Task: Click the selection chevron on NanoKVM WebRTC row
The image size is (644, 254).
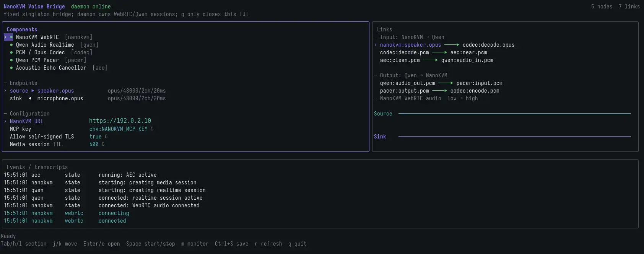Action: 5,37
